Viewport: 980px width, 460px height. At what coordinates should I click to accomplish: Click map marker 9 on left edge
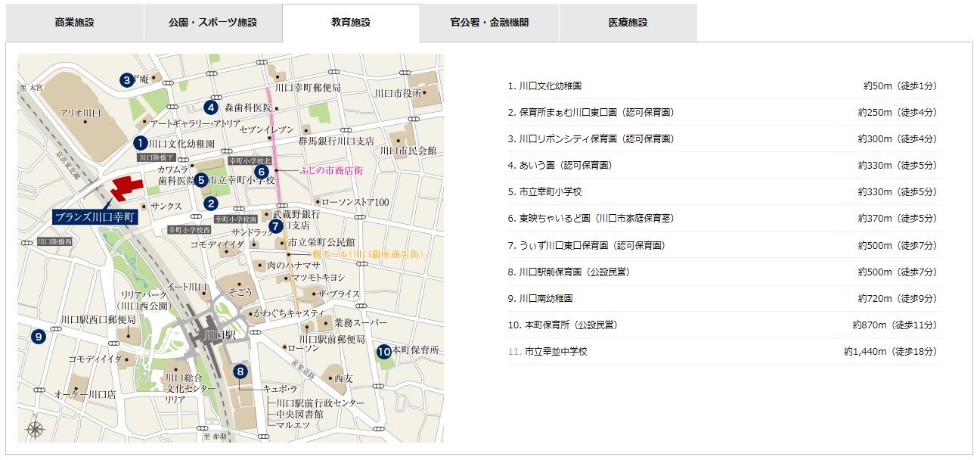coord(38,336)
